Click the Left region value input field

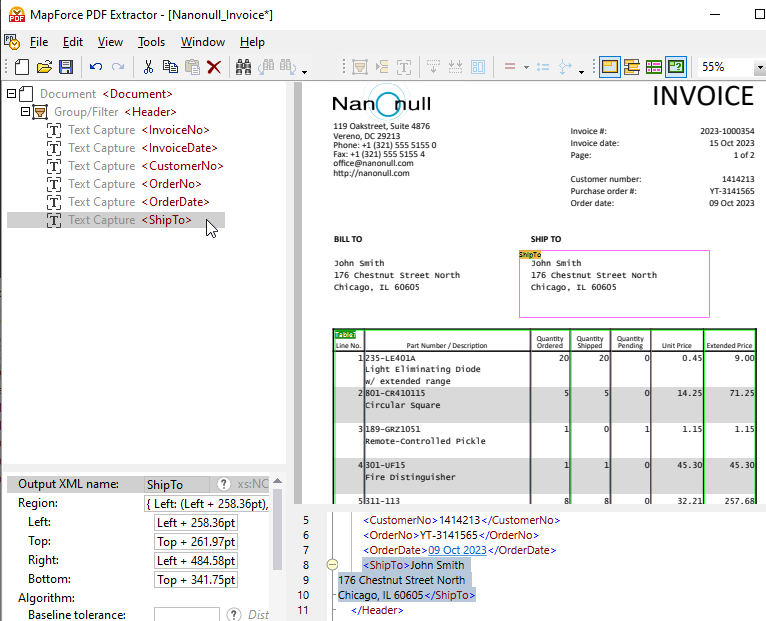pyautogui.click(x=196, y=523)
